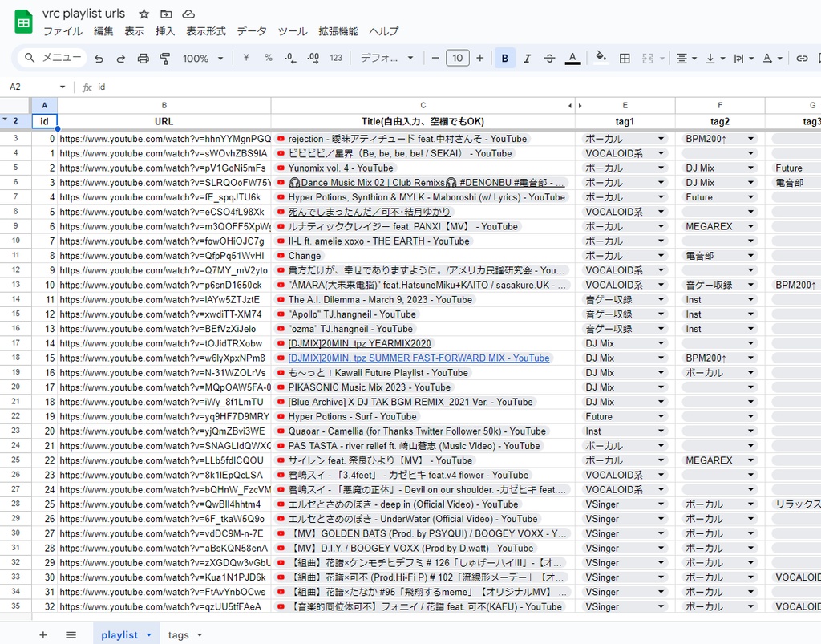Open the 123 number formats menu
Image resolution: width=821 pixels, height=644 pixels.
point(336,58)
